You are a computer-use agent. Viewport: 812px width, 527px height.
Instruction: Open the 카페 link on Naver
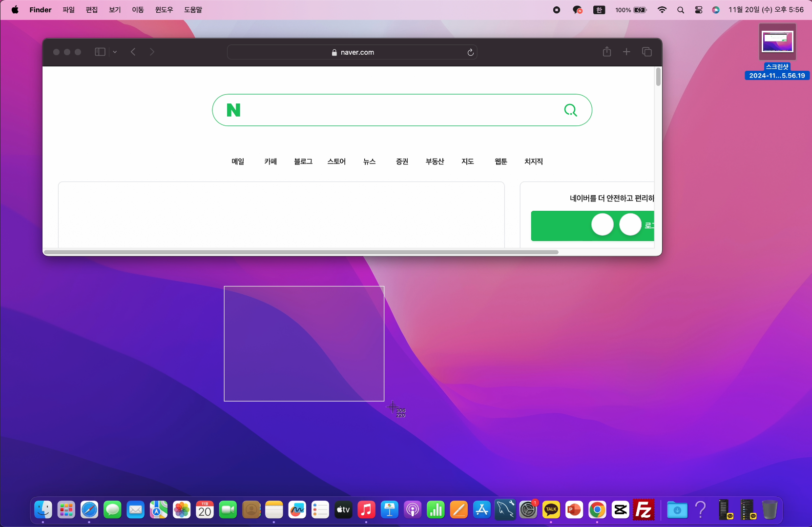(271, 162)
